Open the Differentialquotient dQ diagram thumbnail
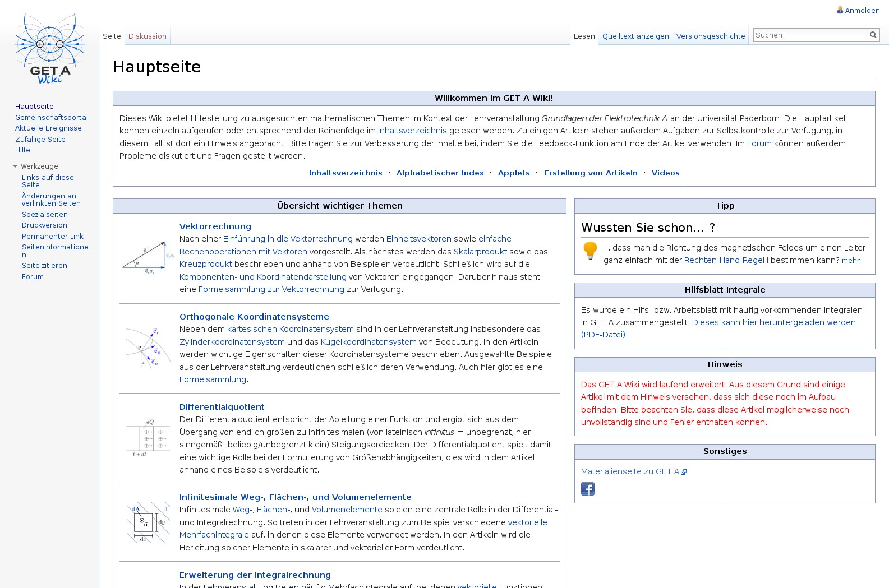Image resolution: width=889 pixels, height=588 pixels. [x=148, y=438]
